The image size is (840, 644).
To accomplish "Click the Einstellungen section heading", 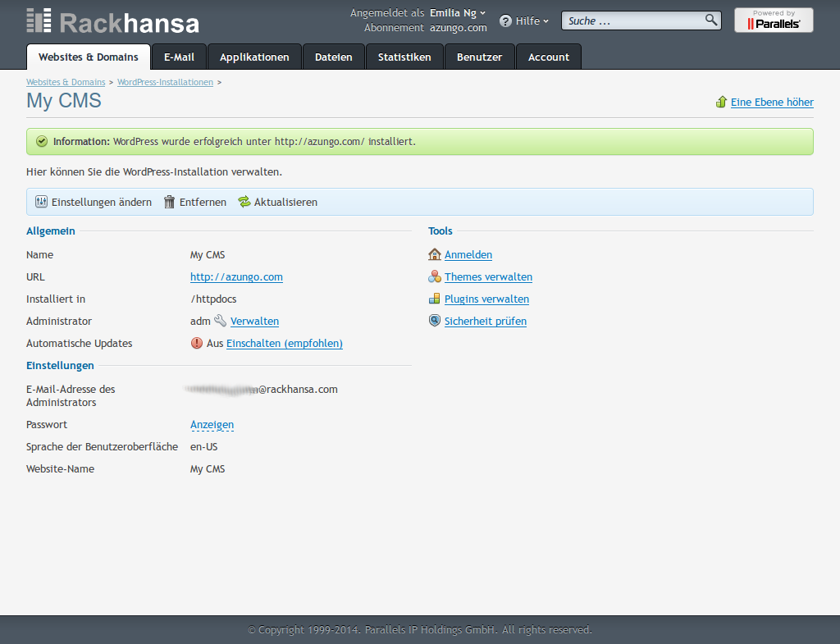I will (x=60, y=365).
